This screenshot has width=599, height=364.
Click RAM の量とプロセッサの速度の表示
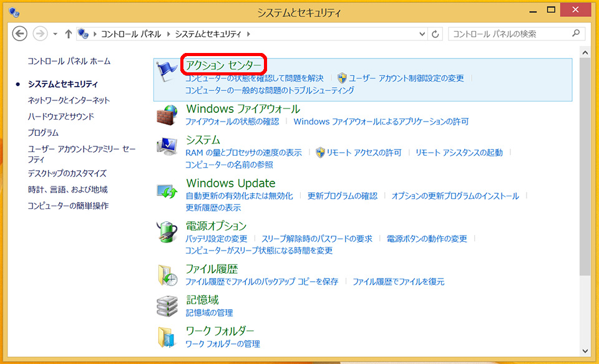[x=244, y=153]
